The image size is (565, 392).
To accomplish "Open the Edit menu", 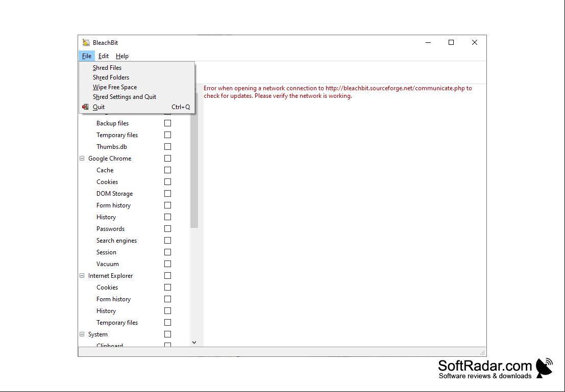I will (x=104, y=56).
